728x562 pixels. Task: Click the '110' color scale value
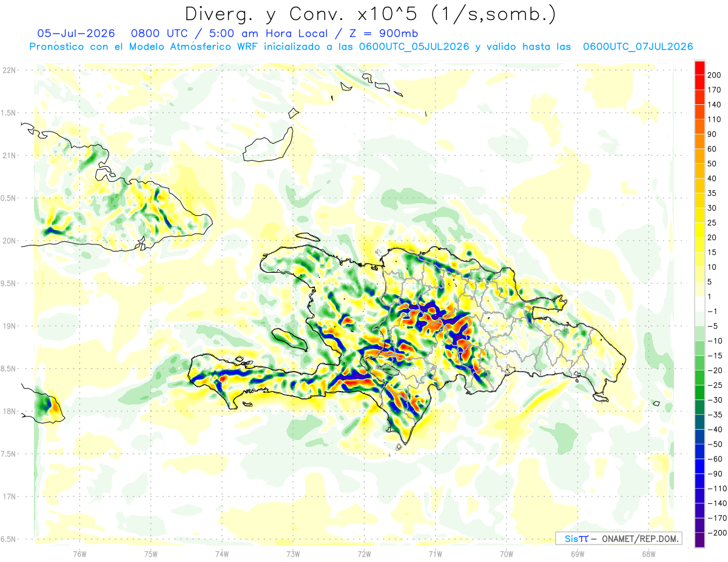[715, 119]
